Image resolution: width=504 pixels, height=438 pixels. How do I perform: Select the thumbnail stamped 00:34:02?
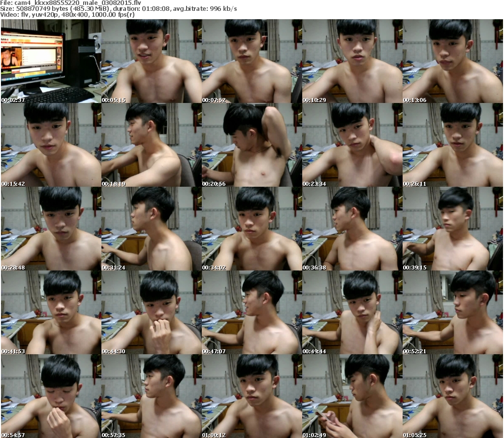[x=252, y=229]
